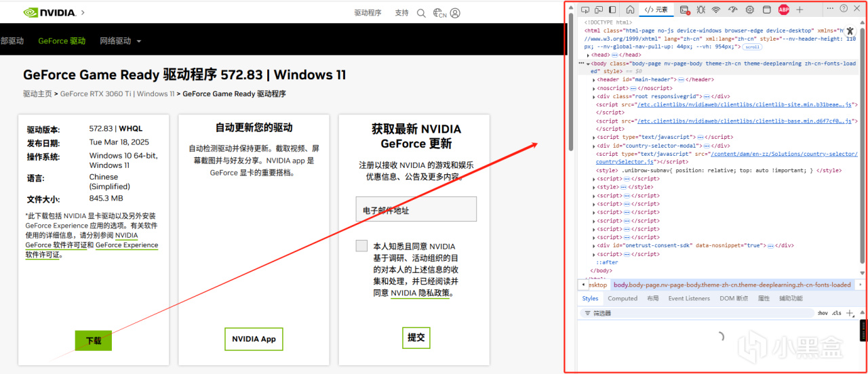Click the accessibility figure icon in DevTools
Image resolution: width=868 pixels, height=374 pixels.
(850, 31)
